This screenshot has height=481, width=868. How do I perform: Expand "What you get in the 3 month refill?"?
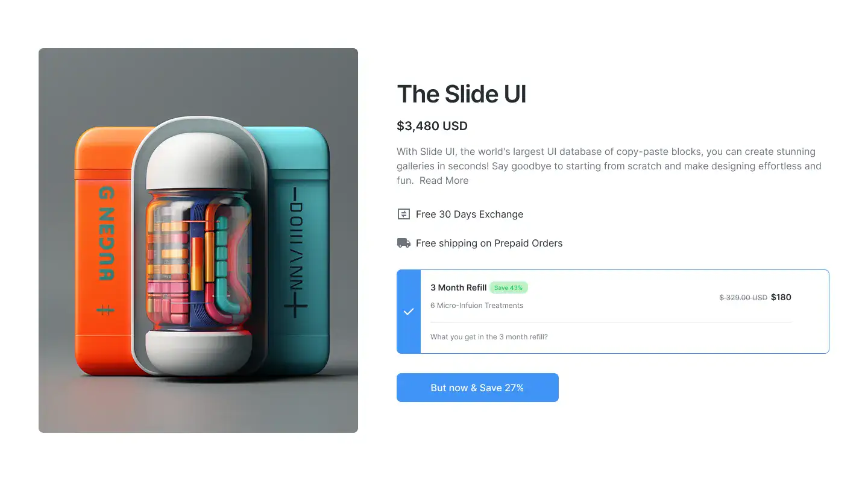pos(489,337)
